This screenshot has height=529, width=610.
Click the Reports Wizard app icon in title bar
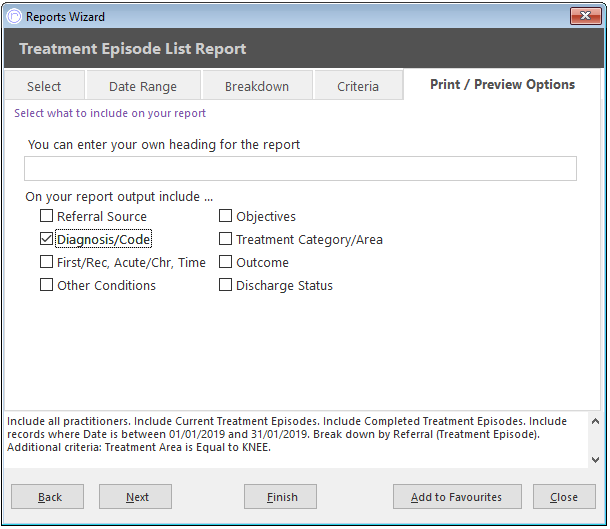14,17
